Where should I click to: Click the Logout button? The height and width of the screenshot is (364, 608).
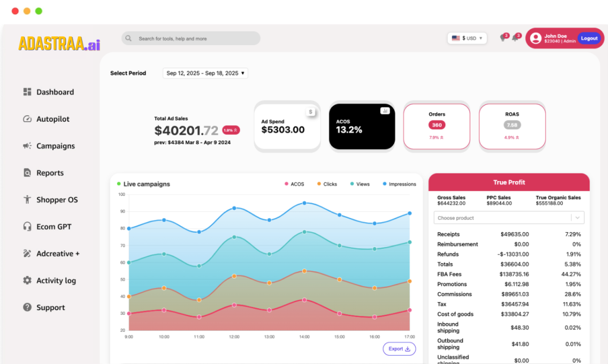589,37
